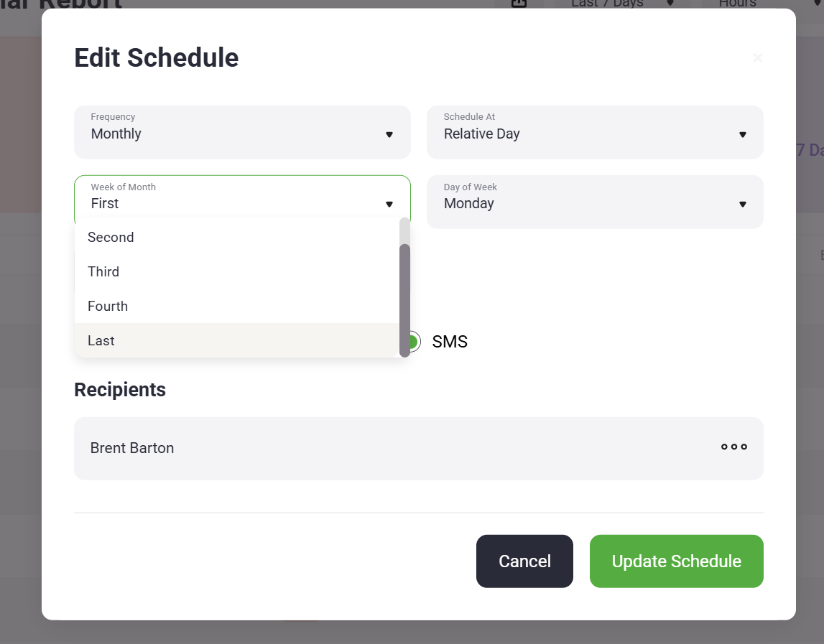
Task: Click the Schedule At dropdown arrow
Action: click(742, 134)
